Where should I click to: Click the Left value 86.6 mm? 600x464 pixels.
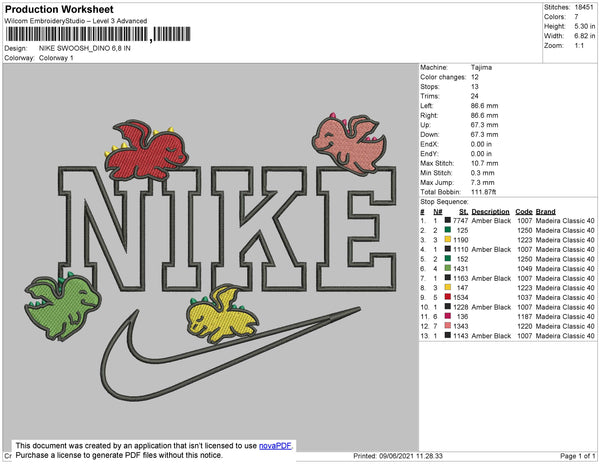tap(484, 106)
